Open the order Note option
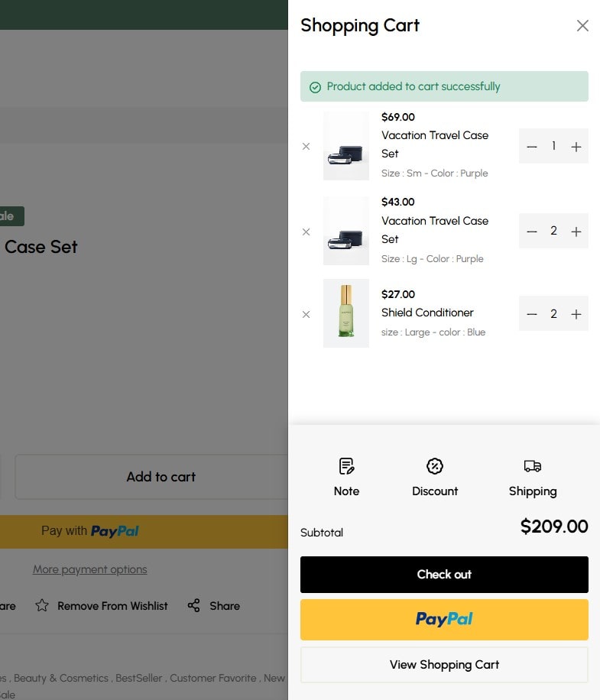The image size is (600, 700). [346, 477]
